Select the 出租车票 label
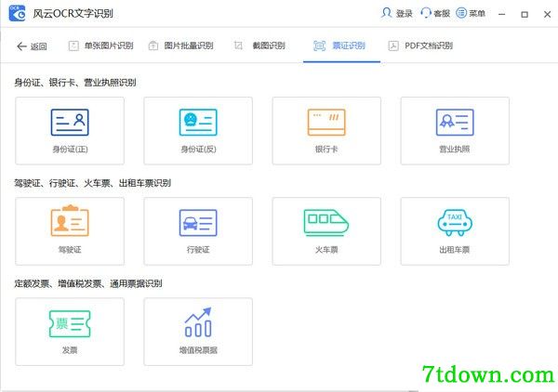The width and height of the screenshot is (558, 392). pyautogui.click(x=455, y=250)
